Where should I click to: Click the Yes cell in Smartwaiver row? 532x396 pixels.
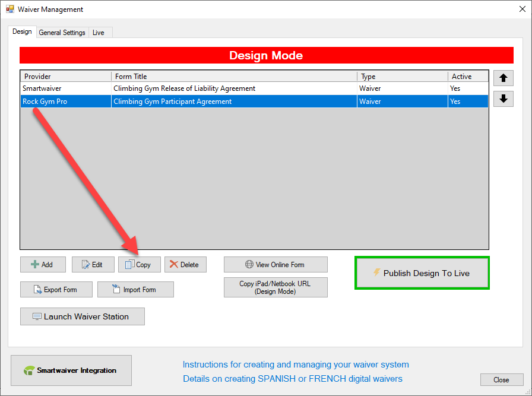468,88
